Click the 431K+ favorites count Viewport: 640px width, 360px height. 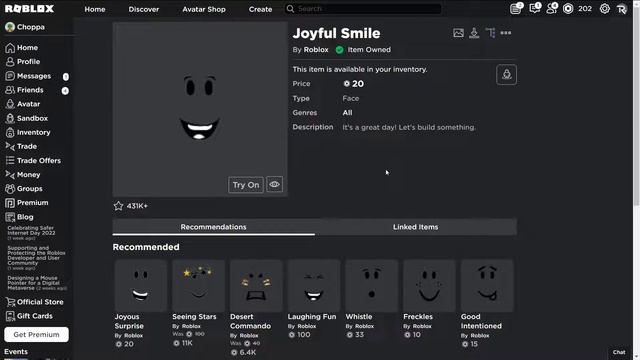pos(137,206)
